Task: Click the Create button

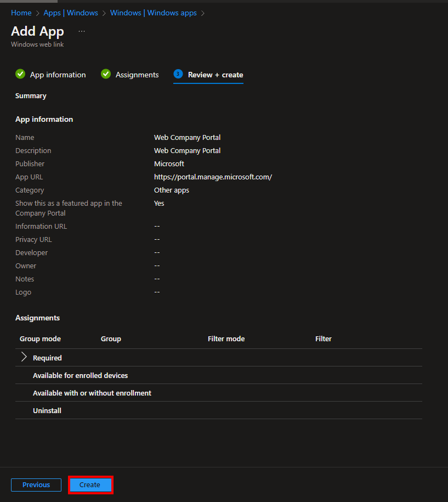Action: click(90, 485)
